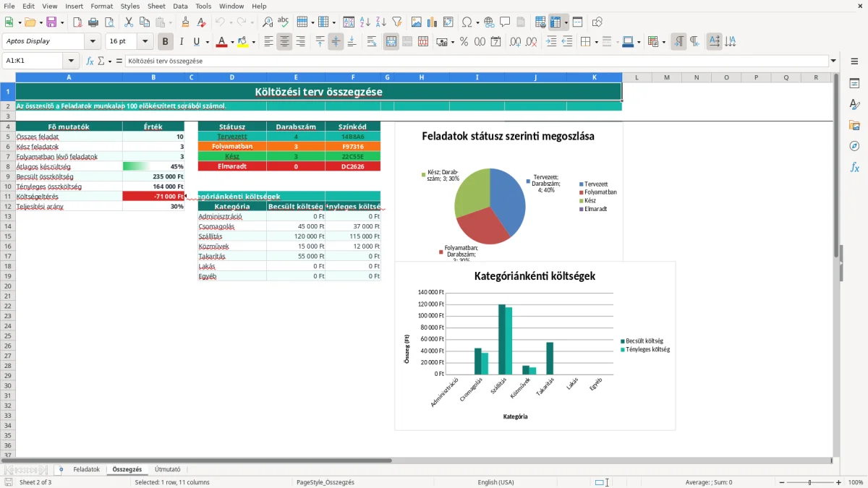Apply the yellow background highlight color

(242, 42)
